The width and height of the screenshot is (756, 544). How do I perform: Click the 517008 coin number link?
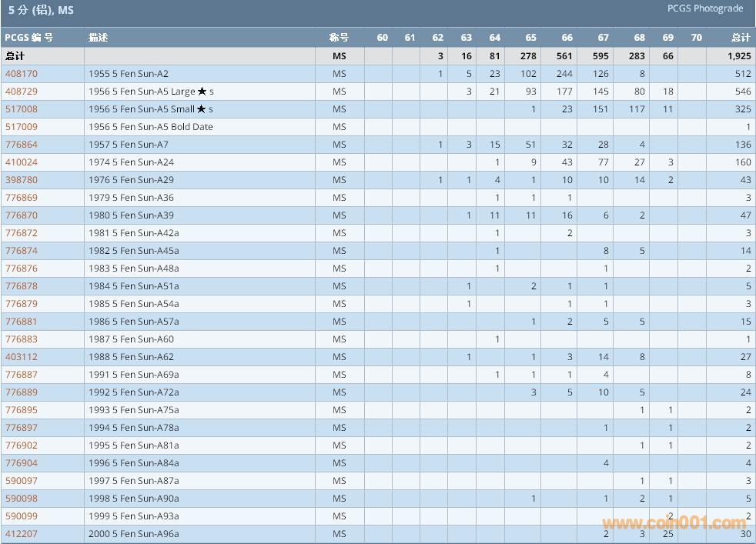pyautogui.click(x=22, y=109)
